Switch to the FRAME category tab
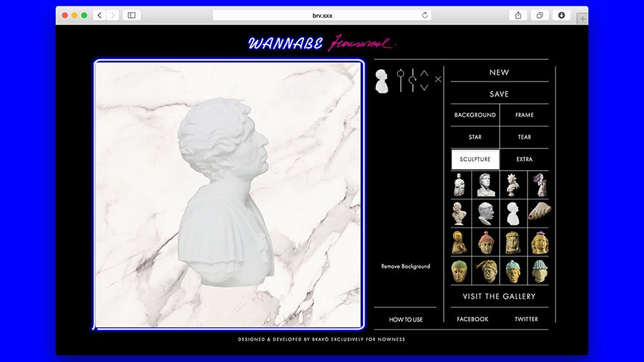644x362 pixels. tap(524, 115)
